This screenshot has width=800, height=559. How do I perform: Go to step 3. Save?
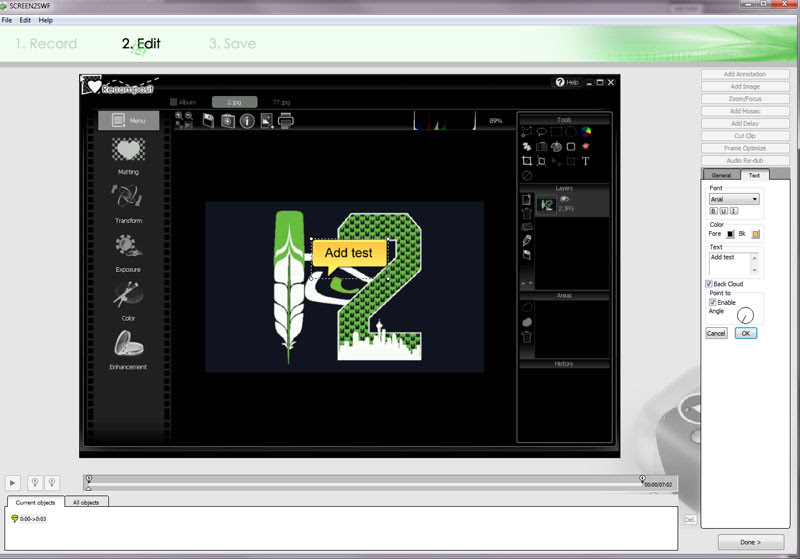point(232,44)
